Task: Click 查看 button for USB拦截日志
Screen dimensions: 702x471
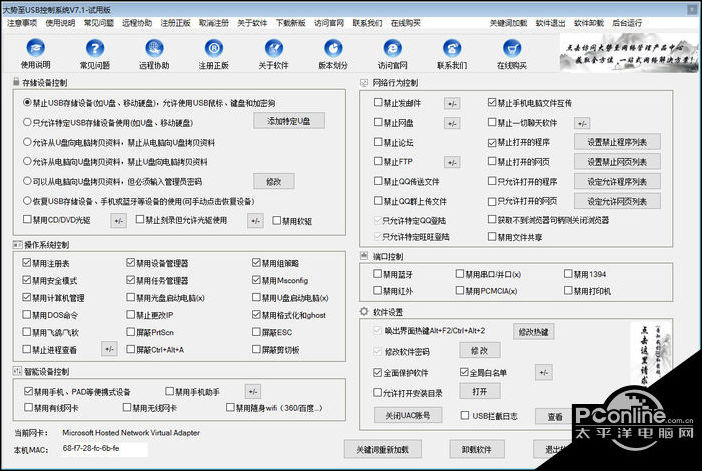Action: [x=555, y=416]
